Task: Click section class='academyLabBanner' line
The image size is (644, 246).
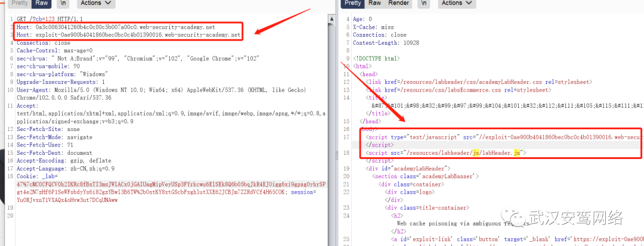Action: coord(426,176)
